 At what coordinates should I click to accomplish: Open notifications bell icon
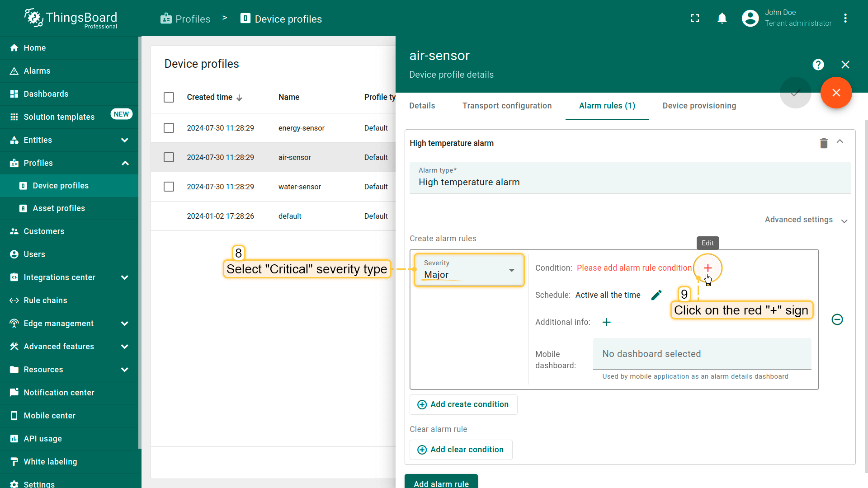coord(722,19)
